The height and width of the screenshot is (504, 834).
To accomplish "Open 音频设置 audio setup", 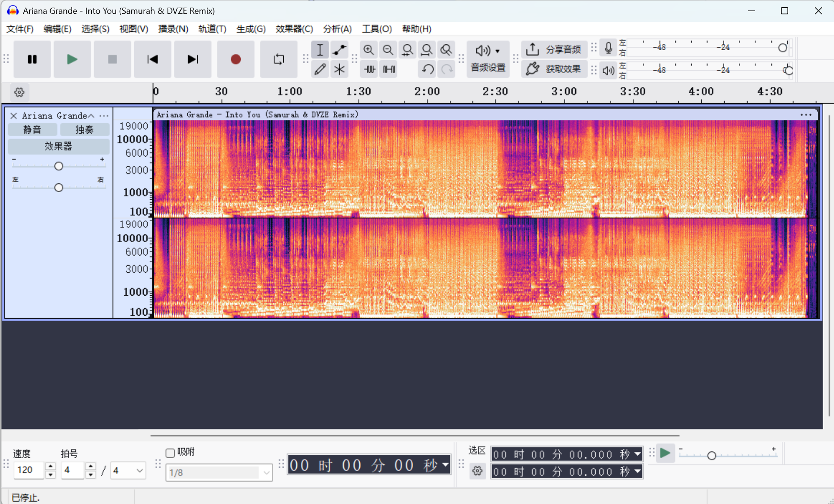I will (488, 59).
